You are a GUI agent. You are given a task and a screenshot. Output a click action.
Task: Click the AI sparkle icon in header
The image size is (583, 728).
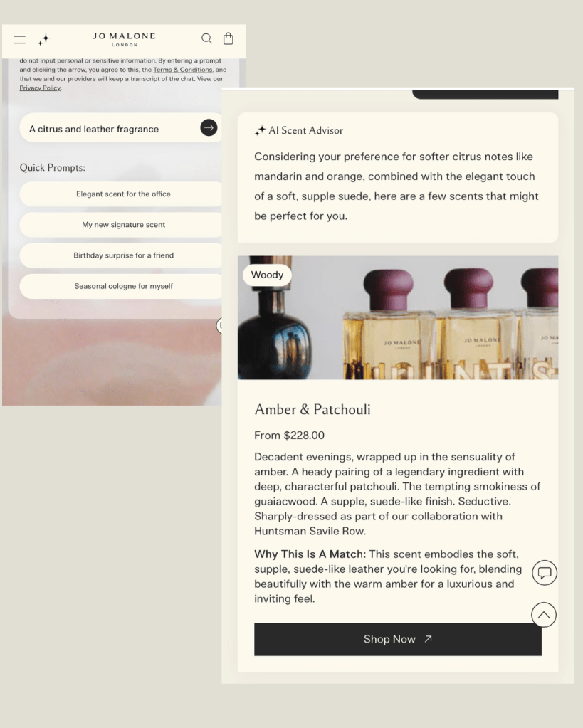[x=44, y=39]
